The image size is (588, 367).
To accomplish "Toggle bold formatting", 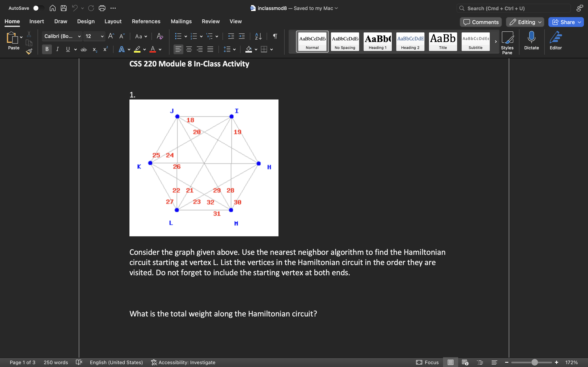I will coord(47,49).
